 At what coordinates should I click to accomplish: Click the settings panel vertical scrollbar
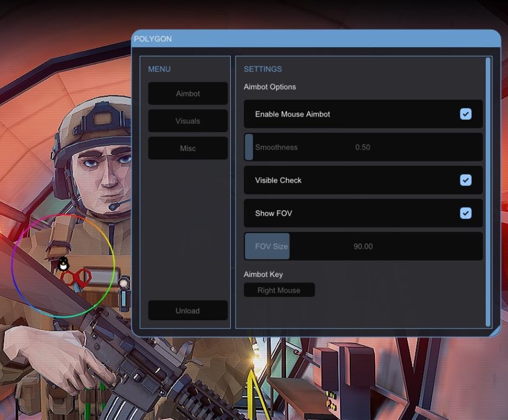pyautogui.click(x=488, y=190)
